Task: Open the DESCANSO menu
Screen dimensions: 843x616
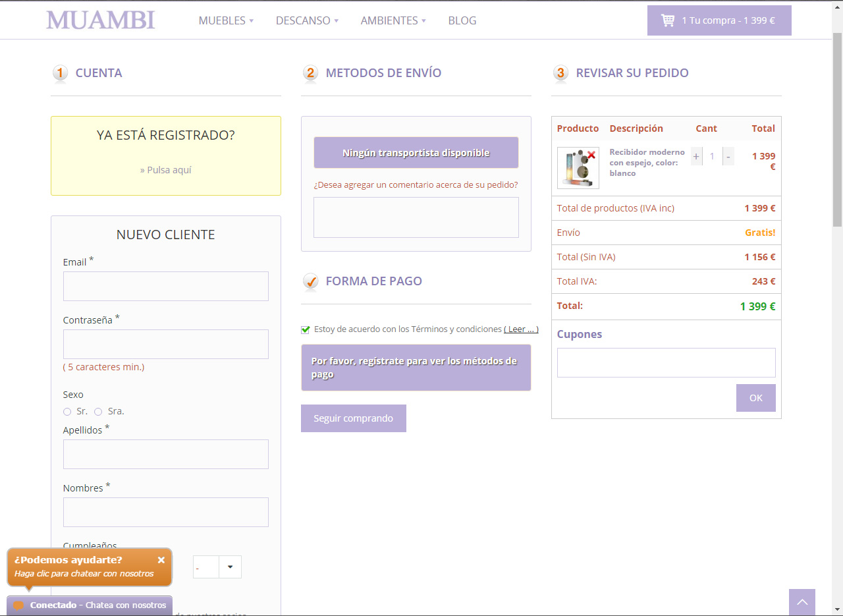Action: pos(307,20)
